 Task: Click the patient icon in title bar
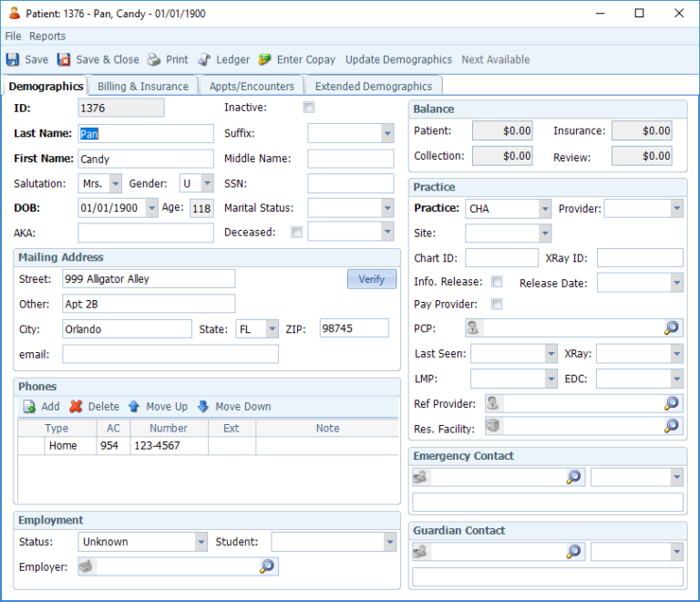click(15, 14)
